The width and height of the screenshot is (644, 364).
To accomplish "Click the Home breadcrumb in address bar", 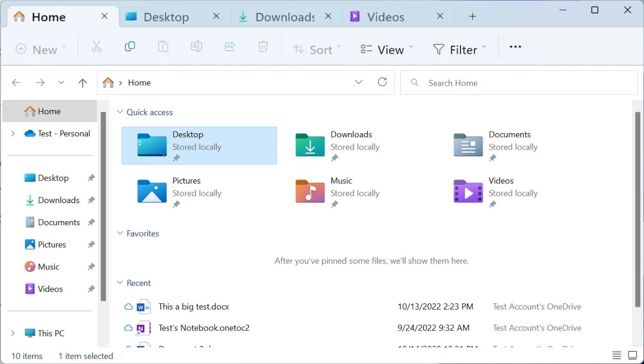I will 139,83.
